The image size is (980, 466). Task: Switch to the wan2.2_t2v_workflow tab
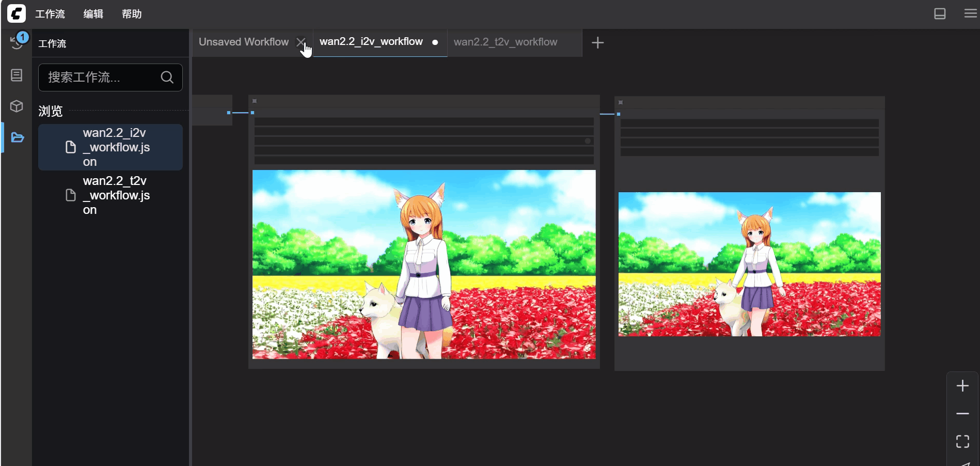505,42
